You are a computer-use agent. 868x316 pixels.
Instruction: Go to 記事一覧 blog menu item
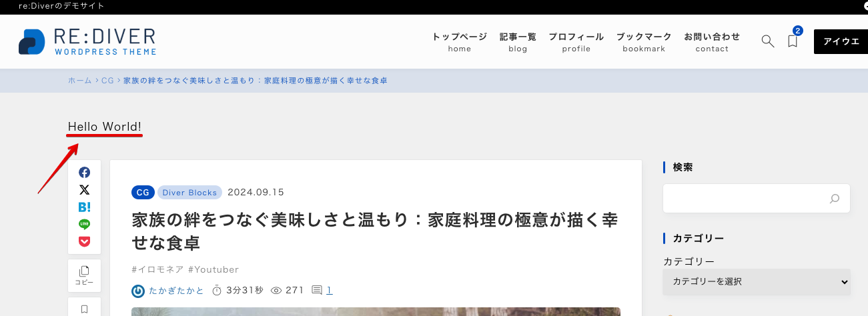pyautogui.click(x=518, y=41)
